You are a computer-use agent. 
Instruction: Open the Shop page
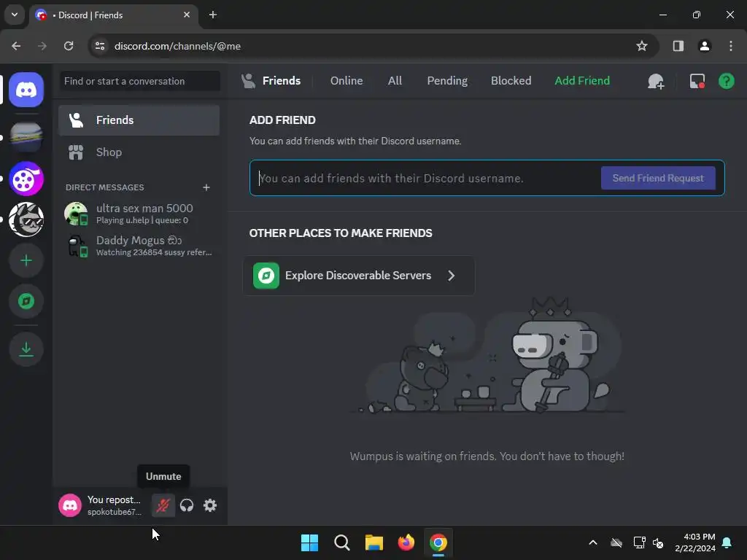pyautogui.click(x=139, y=152)
